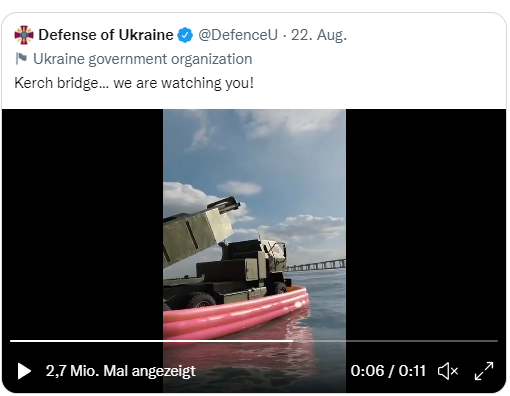Viewport: 510px width, 396px height.
Task: Click the Ukraine government organization label
Action: [143, 59]
